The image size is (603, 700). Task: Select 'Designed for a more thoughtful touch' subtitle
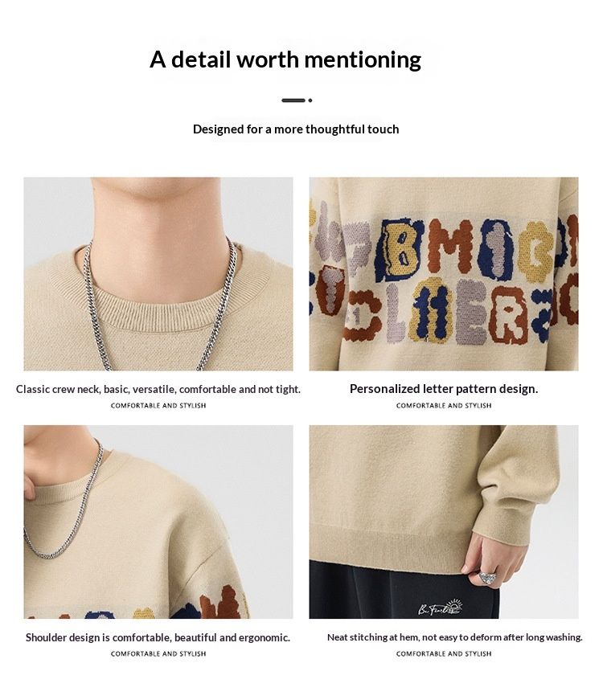click(x=296, y=129)
